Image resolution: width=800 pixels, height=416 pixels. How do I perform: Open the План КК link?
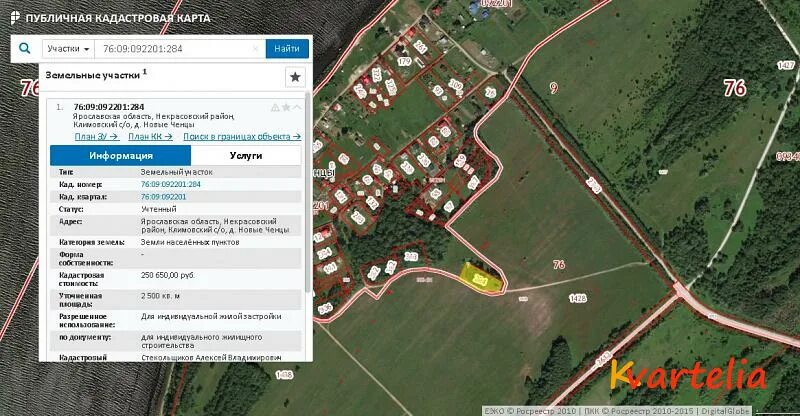click(150, 137)
